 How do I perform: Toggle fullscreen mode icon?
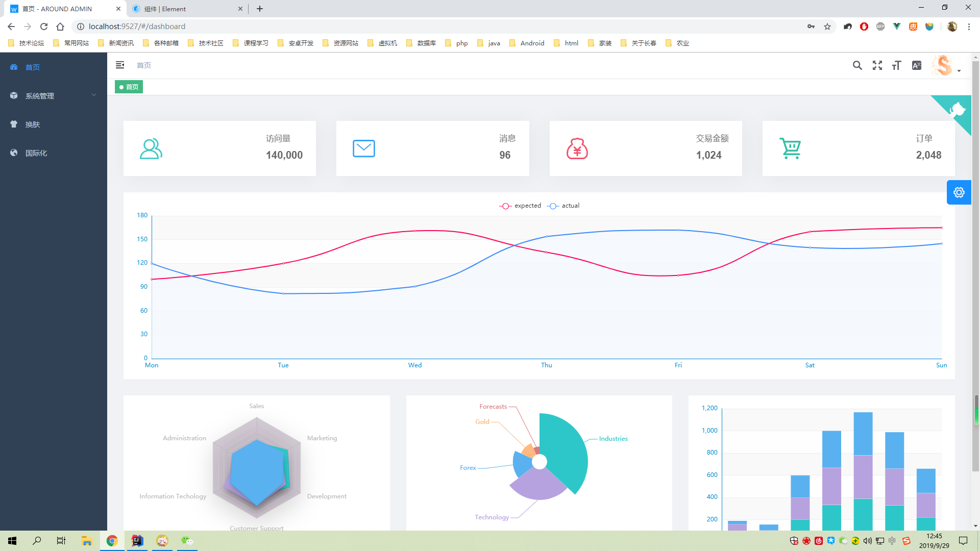(x=877, y=65)
